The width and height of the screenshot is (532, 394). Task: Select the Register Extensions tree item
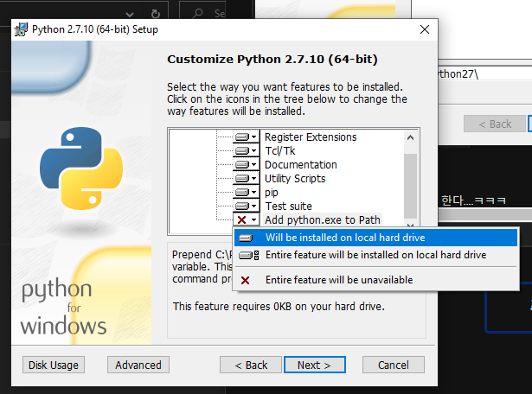tap(311, 137)
